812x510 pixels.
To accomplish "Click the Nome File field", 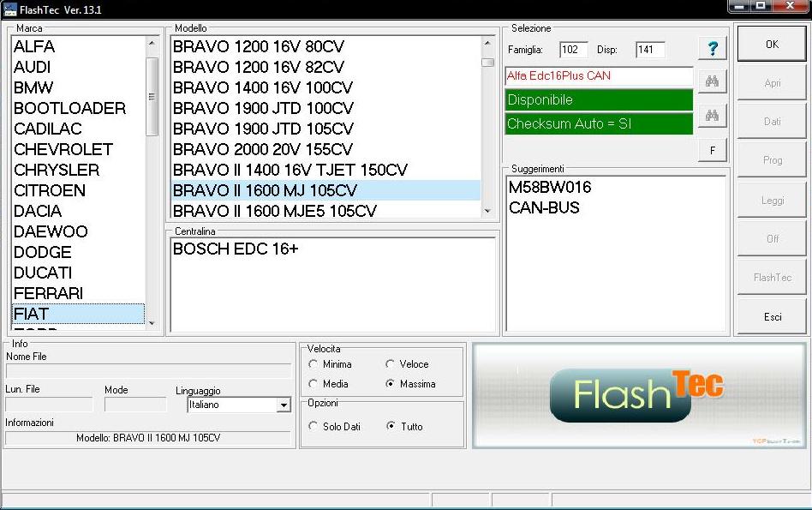I will pyautogui.click(x=149, y=371).
